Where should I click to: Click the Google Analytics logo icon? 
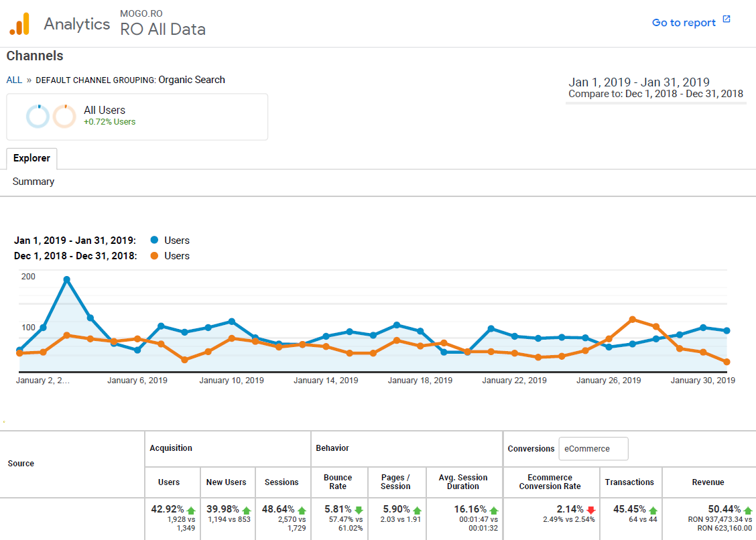pyautogui.click(x=19, y=23)
